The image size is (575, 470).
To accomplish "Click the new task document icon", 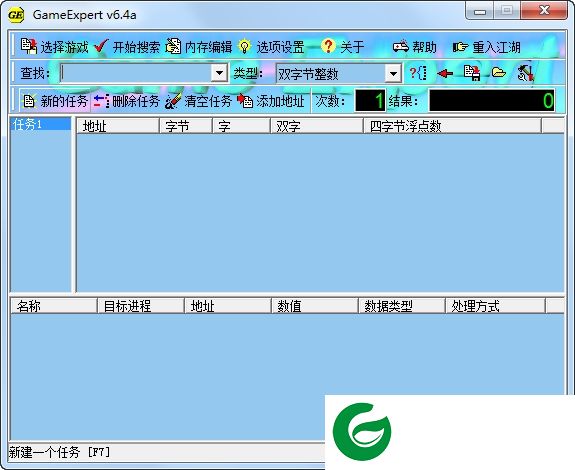I will 29,101.
